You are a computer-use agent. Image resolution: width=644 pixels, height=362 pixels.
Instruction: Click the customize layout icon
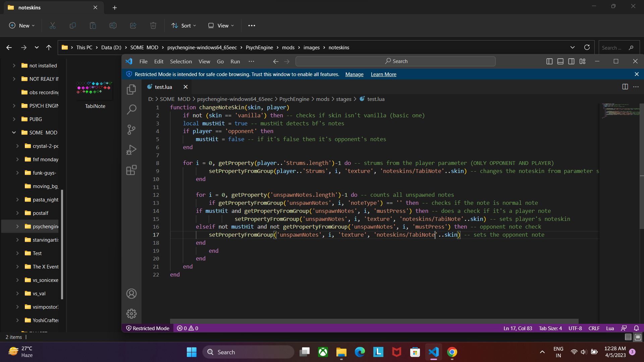pyautogui.click(x=582, y=61)
